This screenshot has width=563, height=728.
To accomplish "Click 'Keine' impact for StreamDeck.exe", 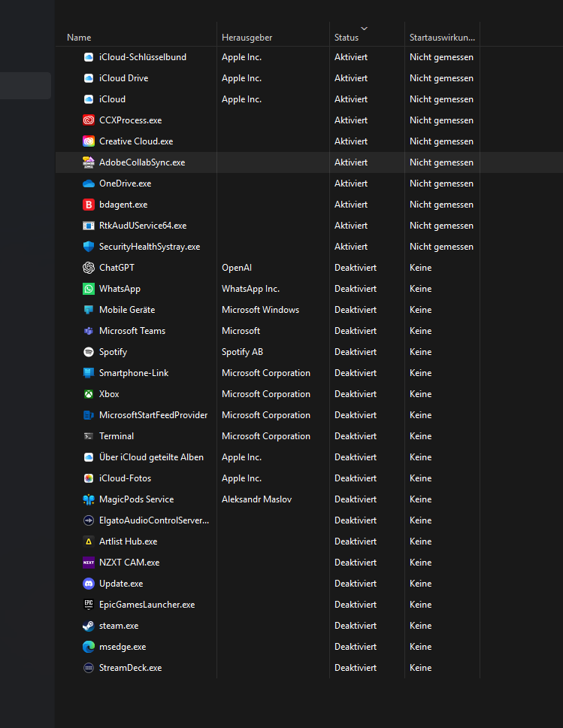I will (x=420, y=668).
